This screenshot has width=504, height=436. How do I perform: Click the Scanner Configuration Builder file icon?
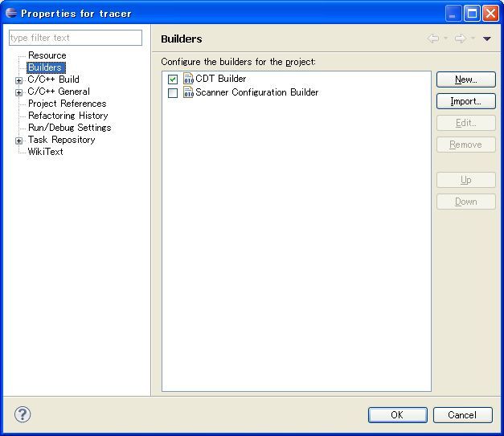(x=188, y=92)
